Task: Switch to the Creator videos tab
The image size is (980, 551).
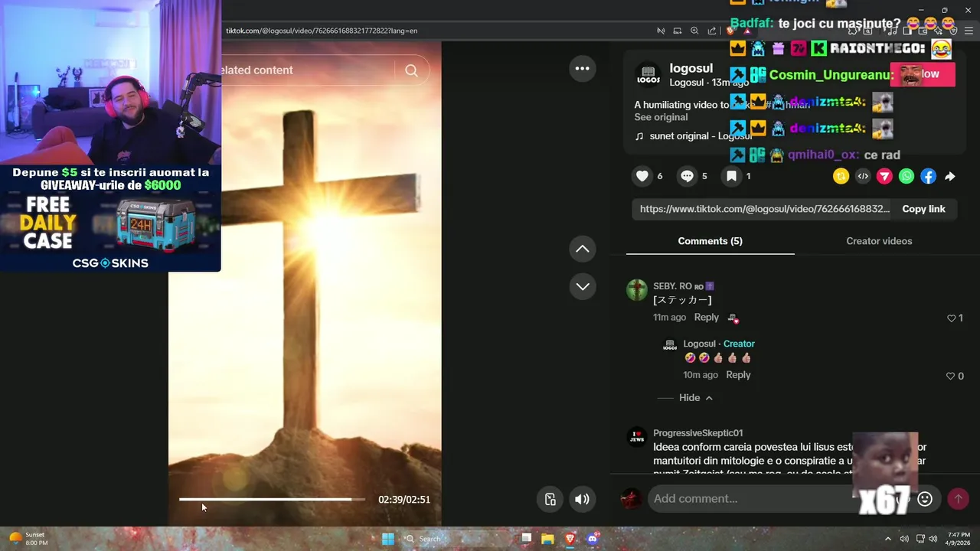Action: point(879,241)
